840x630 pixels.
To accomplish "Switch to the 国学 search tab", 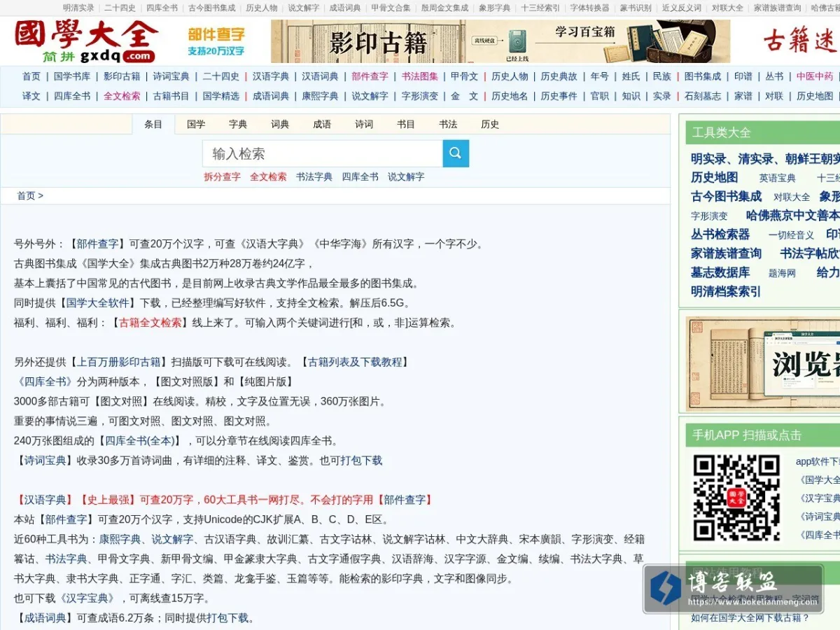I will point(196,124).
